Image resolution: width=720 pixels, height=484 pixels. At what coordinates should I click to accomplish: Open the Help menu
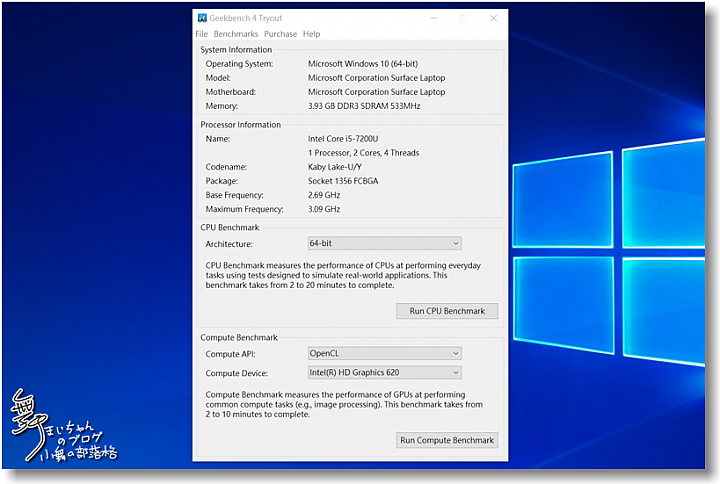click(311, 34)
